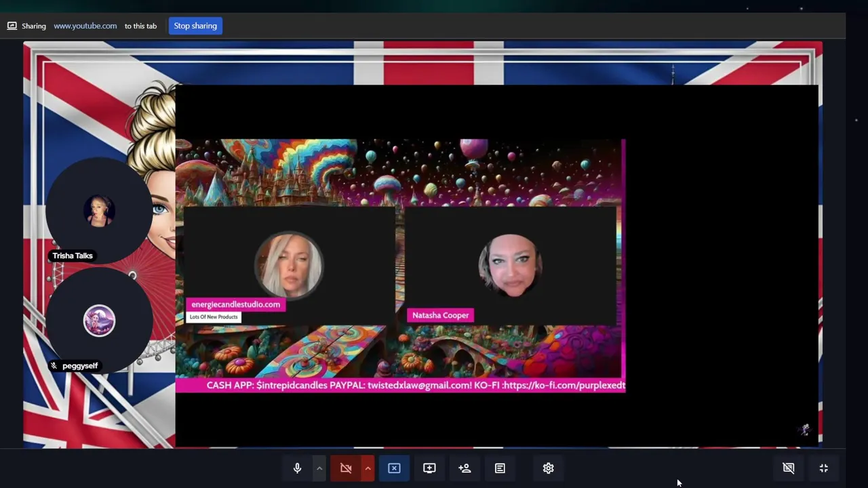
Task: Click Natasha Cooper's circular avatar
Action: [510, 266]
